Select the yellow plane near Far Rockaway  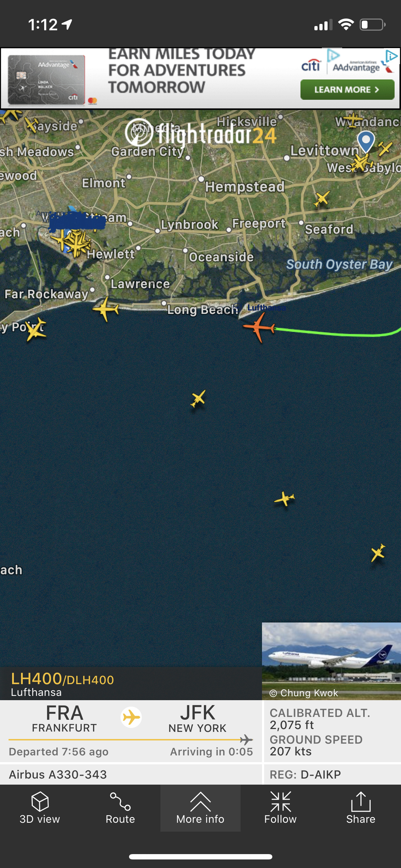click(106, 309)
